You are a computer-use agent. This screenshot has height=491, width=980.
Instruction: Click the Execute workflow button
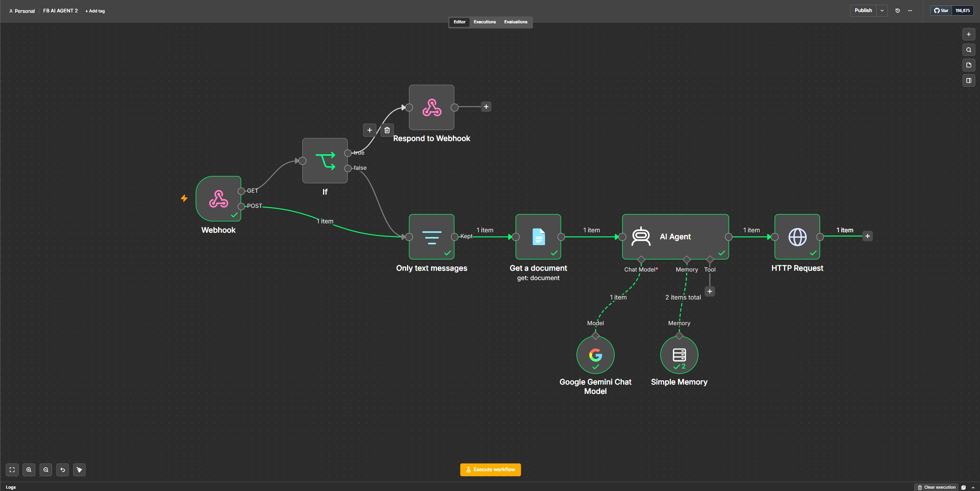(x=490, y=470)
